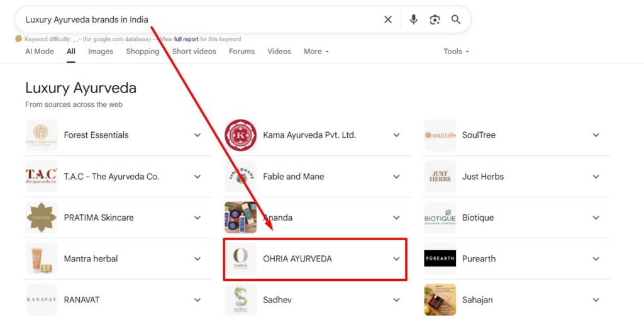
Task: Start voice search with microphone icon
Action: (x=414, y=19)
